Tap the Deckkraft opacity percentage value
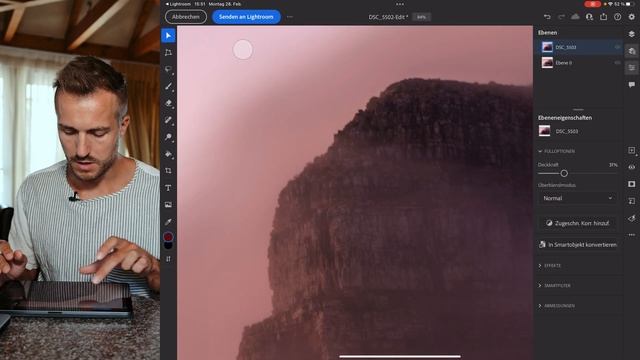Image resolution: width=640 pixels, height=360 pixels. click(x=613, y=165)
